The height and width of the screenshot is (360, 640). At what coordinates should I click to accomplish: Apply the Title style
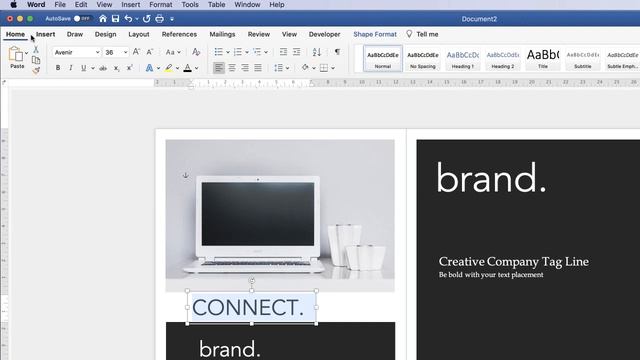click(543, 59)
